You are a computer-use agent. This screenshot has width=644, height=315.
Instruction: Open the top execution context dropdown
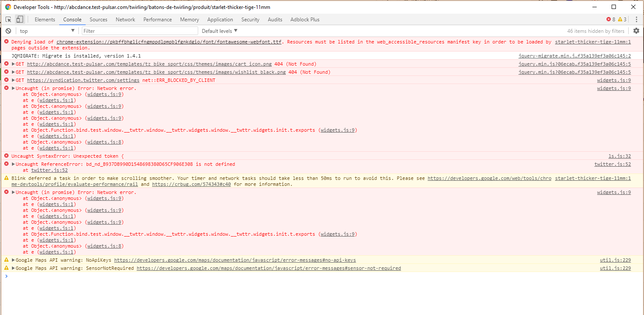[x=47, y=31]
